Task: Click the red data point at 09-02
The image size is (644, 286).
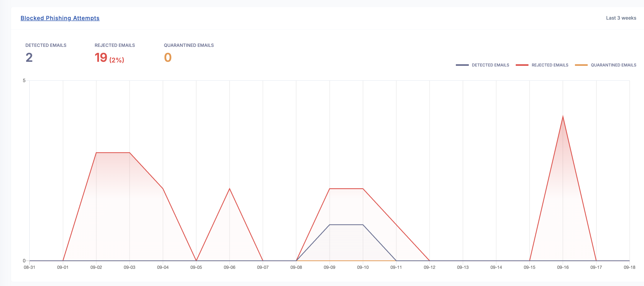Action: pyautogui.click(x=96, y=153)
